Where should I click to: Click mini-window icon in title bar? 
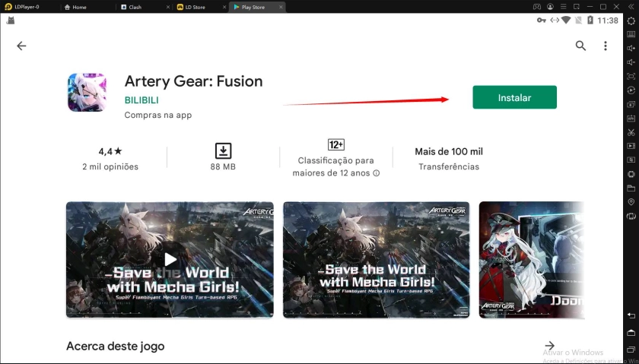click(577, 7)
